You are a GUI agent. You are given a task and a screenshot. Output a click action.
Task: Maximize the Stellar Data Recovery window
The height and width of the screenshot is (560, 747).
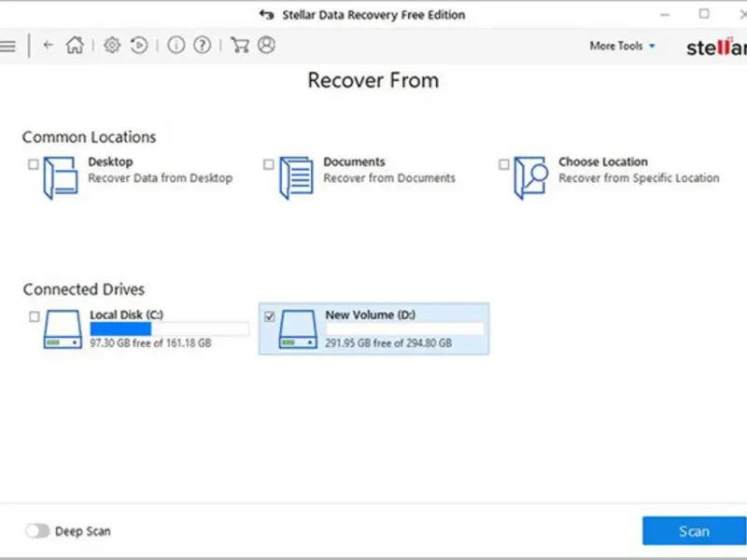click(704, 14)
